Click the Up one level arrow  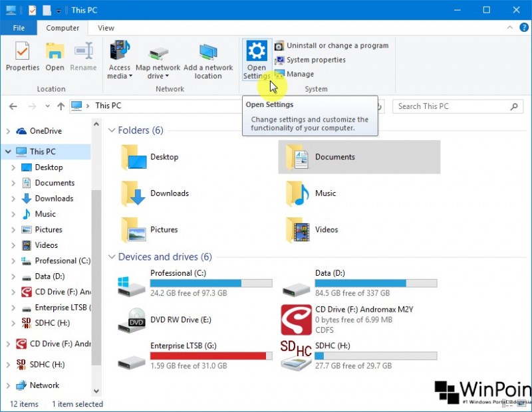click(x=61, y=106)
